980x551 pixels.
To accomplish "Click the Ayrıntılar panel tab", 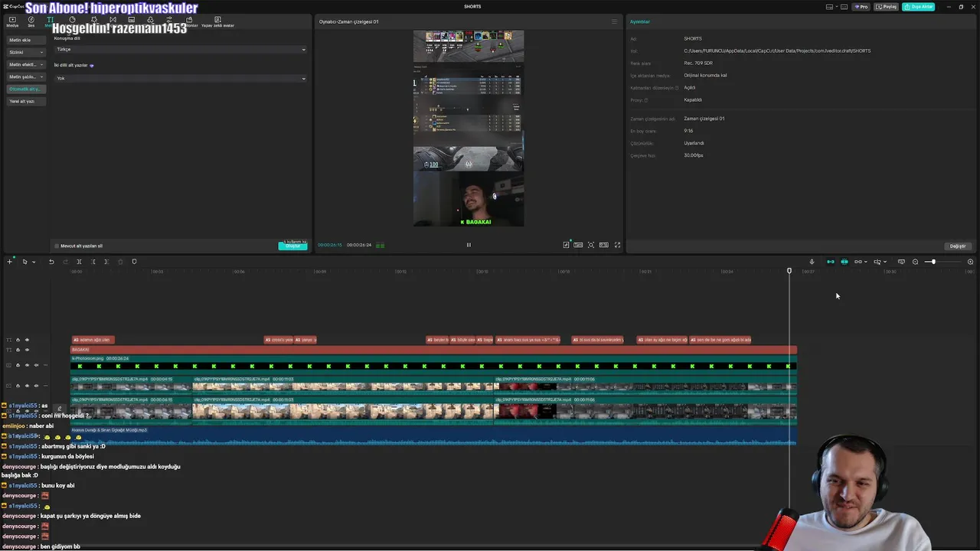I will (x=640, y=21).
